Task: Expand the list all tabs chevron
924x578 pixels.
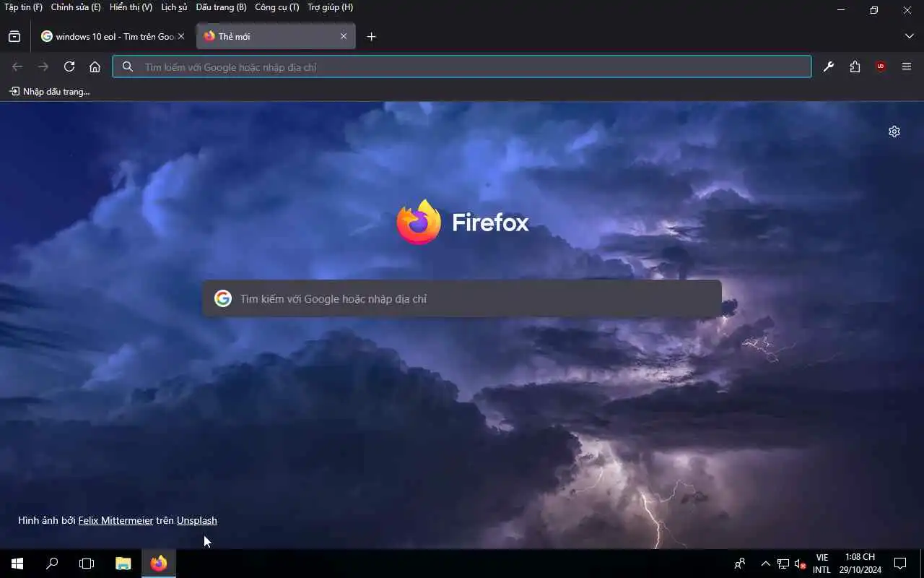Action: click(909, 36)
